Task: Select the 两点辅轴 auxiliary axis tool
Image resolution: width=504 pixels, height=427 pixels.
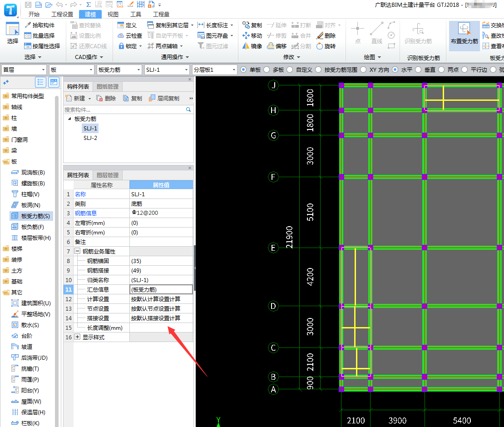Action: point(165,46)
